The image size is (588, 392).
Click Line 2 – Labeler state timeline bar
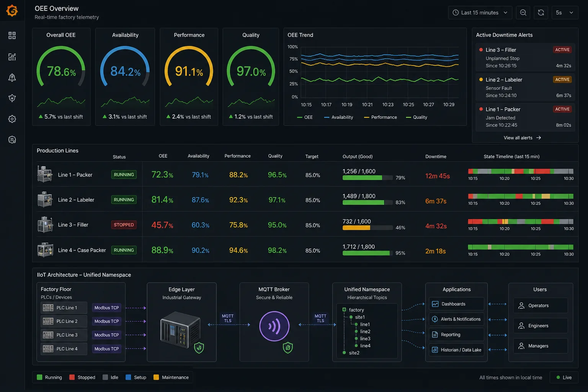(521, 196)
